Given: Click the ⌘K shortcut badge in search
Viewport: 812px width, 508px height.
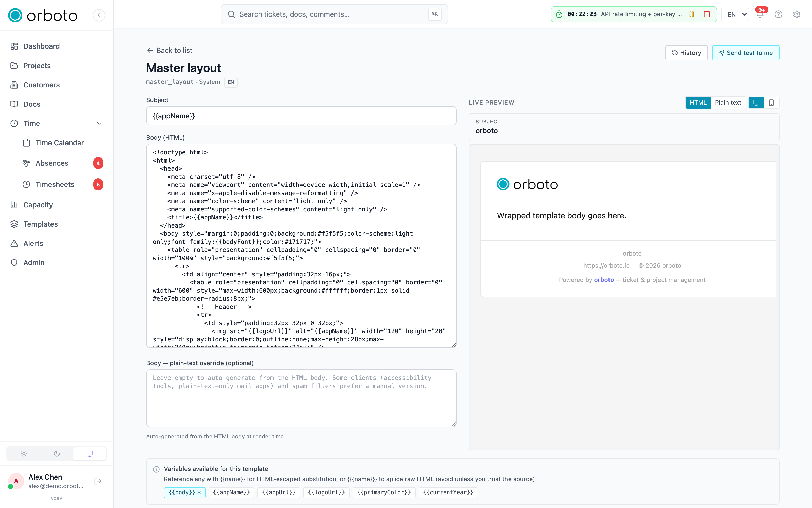Looking at the screenshot, I should coord(434,14).
